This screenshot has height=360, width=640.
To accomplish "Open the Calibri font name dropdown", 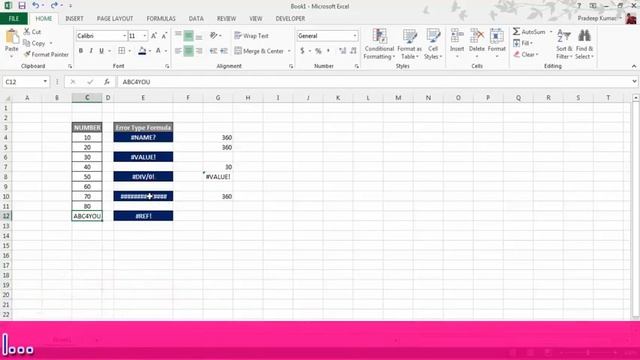I will 124,36.
